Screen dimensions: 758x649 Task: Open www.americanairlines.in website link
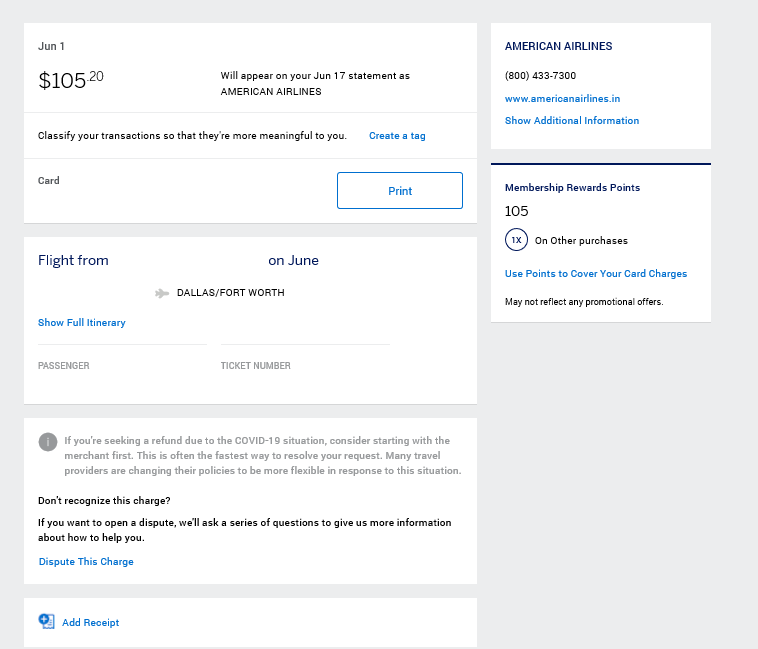(562, 99)
